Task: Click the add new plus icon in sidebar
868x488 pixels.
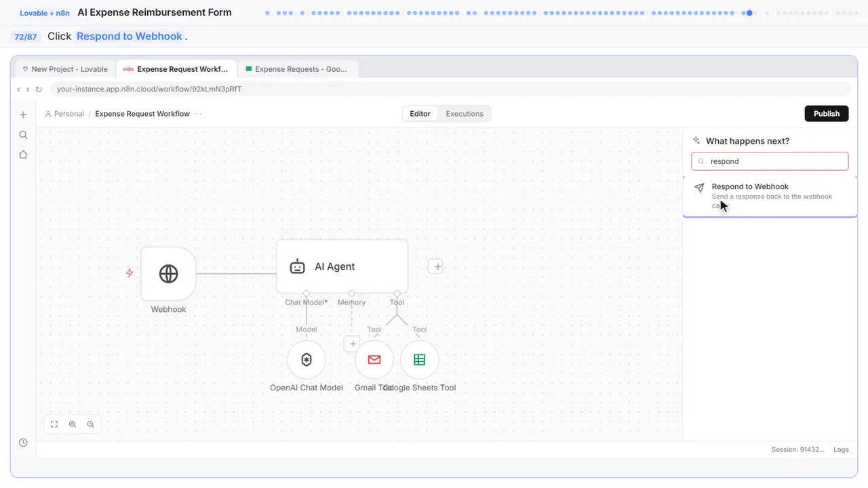Action: tap(23, 115)
